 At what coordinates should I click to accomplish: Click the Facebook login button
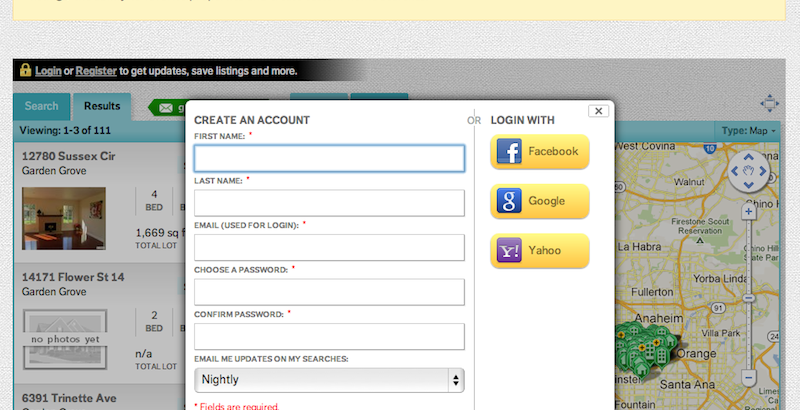click(540, 151)
